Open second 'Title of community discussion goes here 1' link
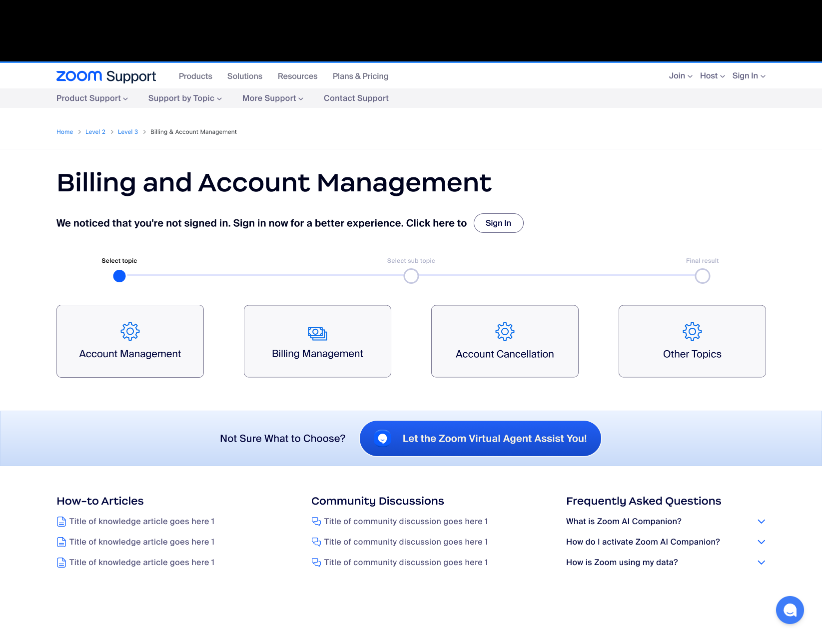The image size is (822, 644). click(x=406, y=542)
